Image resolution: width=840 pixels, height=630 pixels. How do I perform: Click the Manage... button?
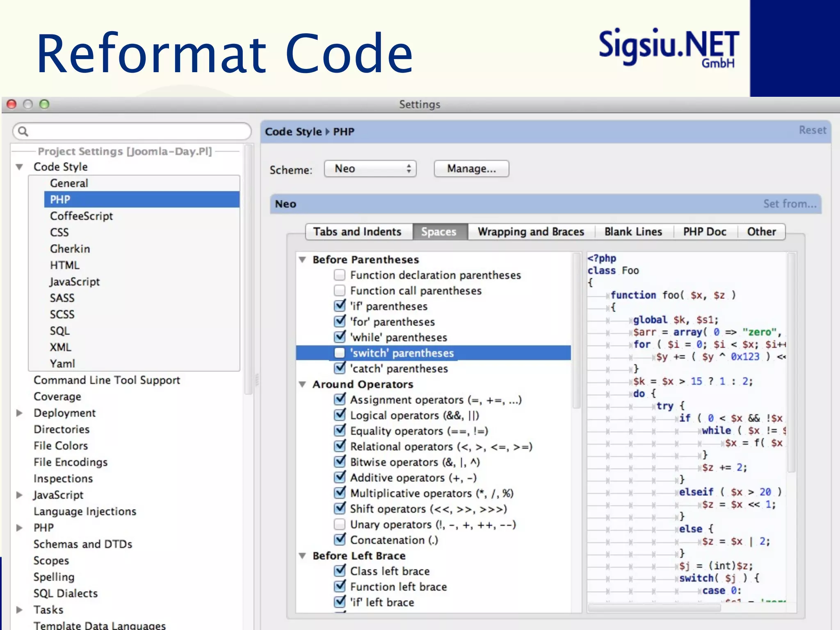pos(471,169)
